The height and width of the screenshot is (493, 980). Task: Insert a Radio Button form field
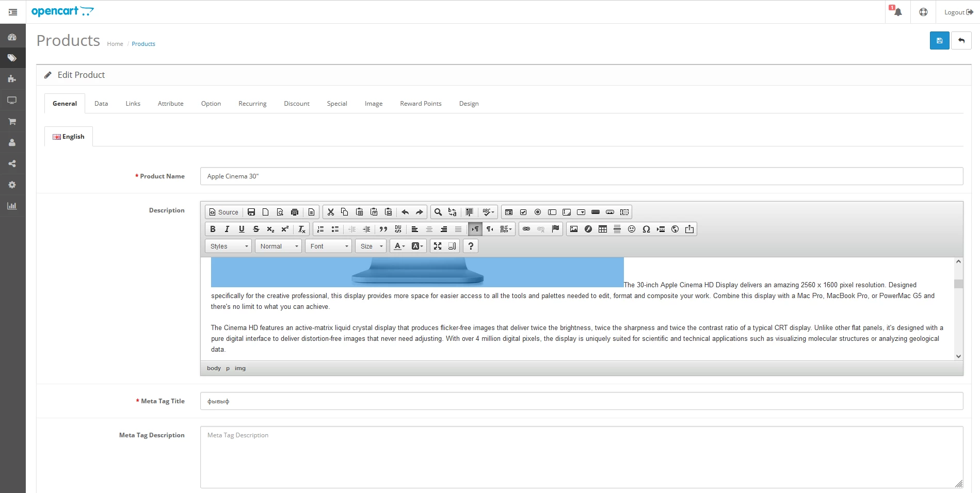[x=538, y=212]
